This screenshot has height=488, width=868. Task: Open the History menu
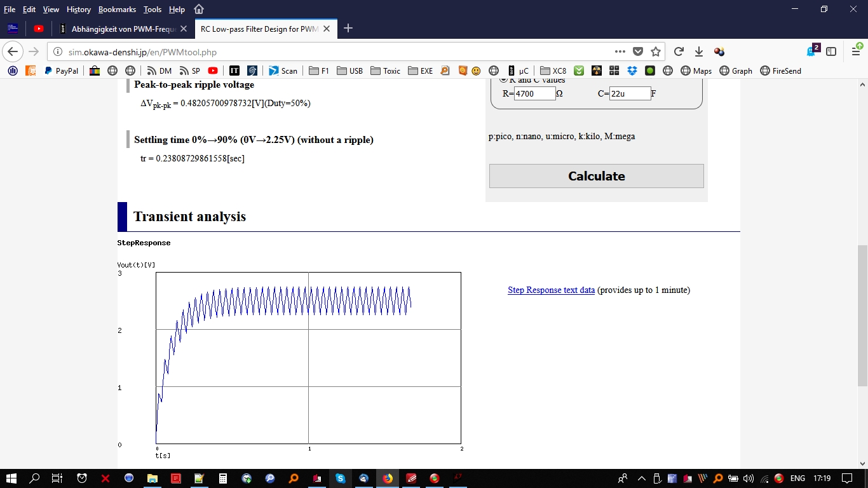[x=79, y=10]
